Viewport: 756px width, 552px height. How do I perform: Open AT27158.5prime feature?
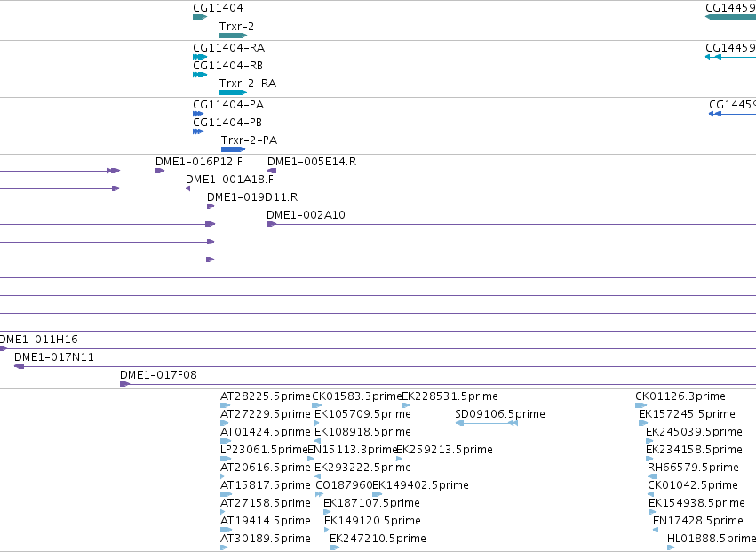266,504
